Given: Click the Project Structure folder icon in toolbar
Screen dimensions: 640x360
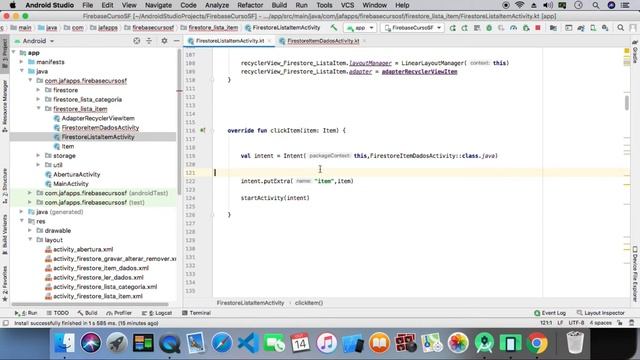Looking at the screenshot, I should pos(553,28).
